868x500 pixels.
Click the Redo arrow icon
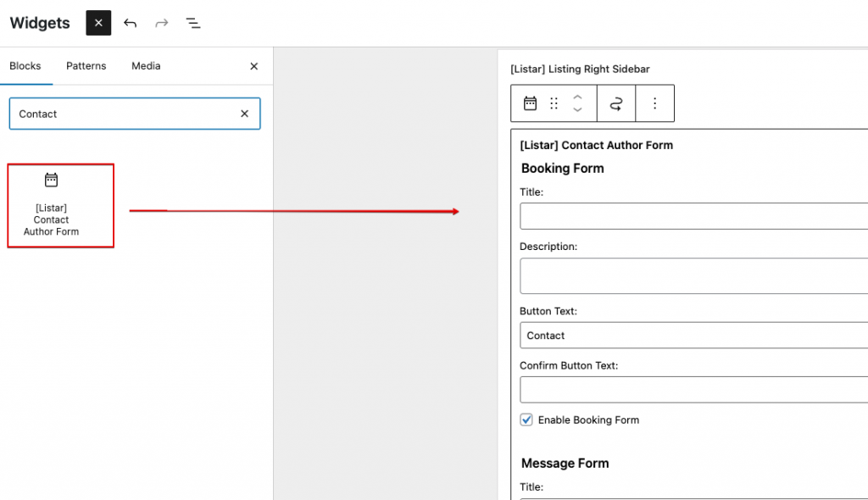[162, 23]
